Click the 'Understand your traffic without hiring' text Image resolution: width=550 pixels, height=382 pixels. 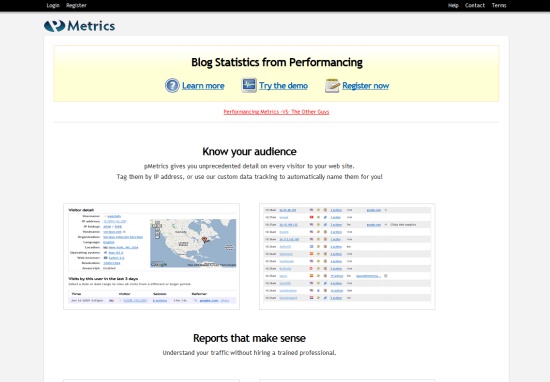coord(249,353)
